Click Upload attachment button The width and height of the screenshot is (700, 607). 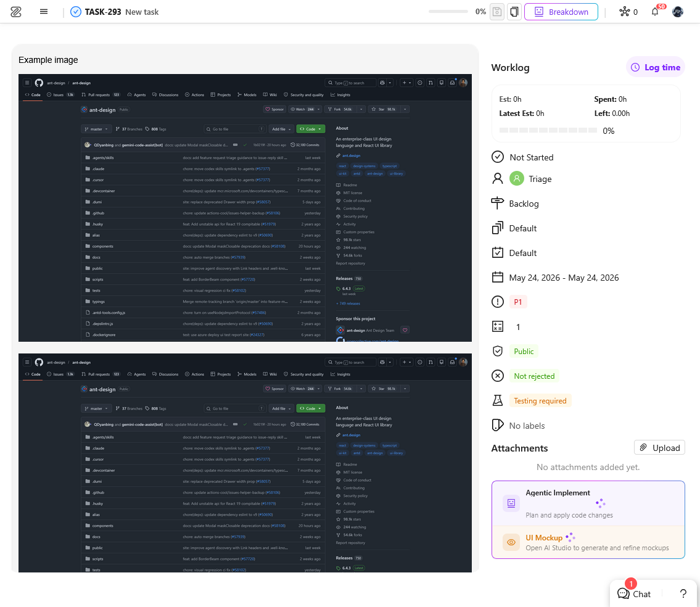coord(659,448)
